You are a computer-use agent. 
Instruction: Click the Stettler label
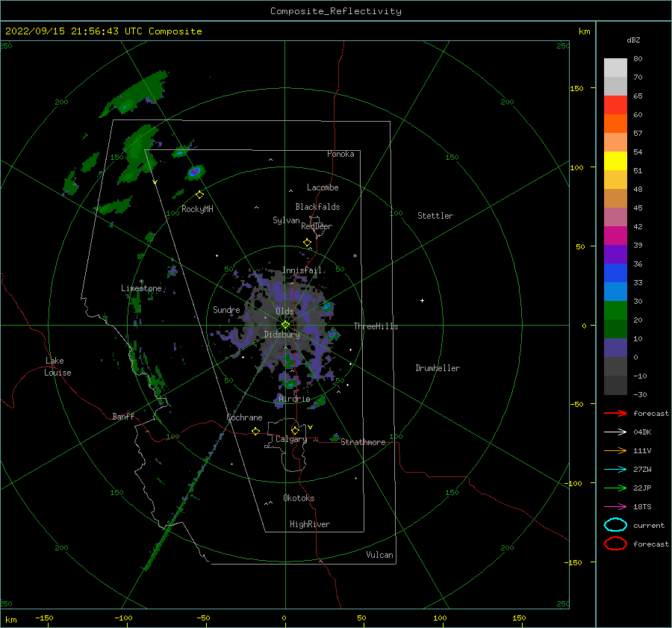[435, 216]
